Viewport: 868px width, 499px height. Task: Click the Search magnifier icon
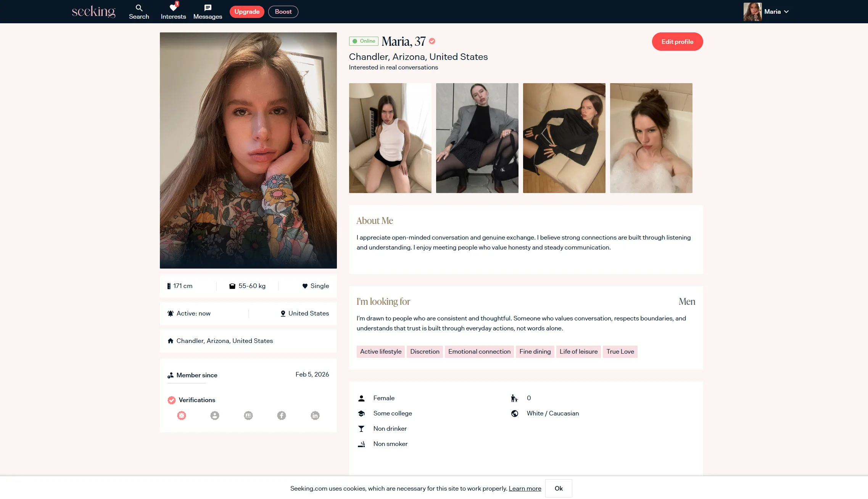139,8
